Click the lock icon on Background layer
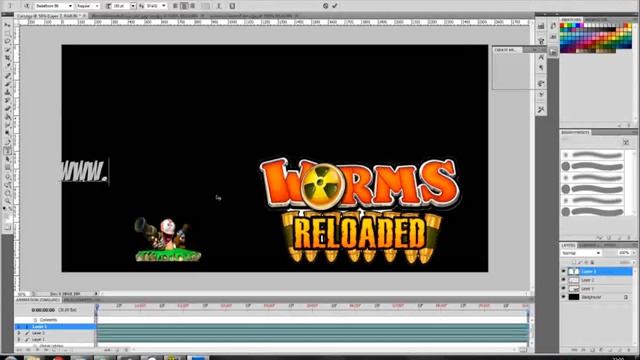Screen dimensions: 640x360 tap(626, 297)
